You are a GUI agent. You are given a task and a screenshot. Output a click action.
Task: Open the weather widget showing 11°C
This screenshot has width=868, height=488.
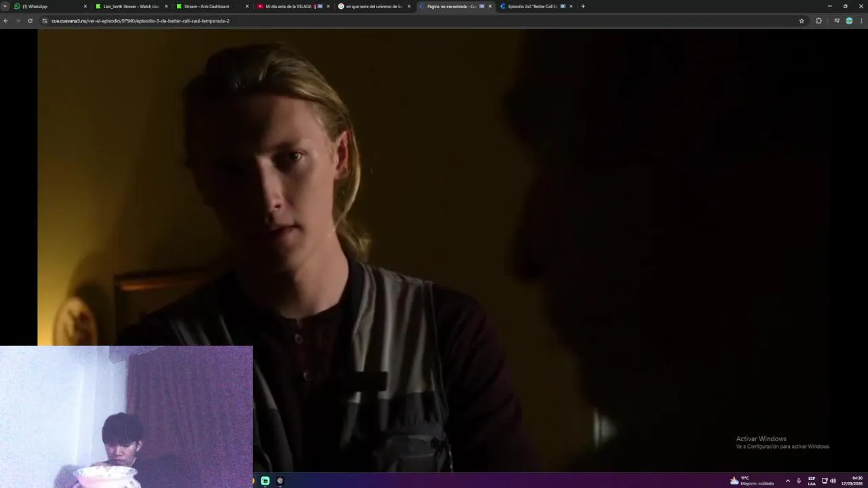[751, 481]
